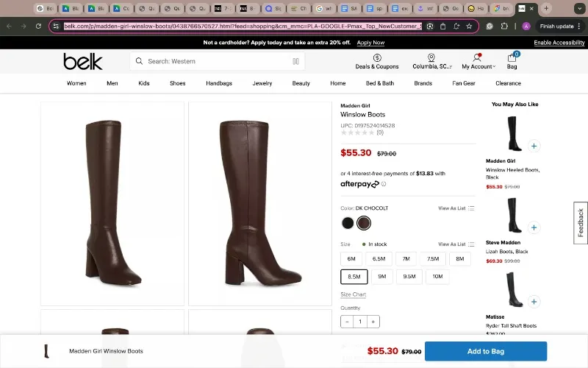Viewport: 588px width, 368px height.
Task: Select size 7M
Action: pyautogui.click(x=406, y=259)
